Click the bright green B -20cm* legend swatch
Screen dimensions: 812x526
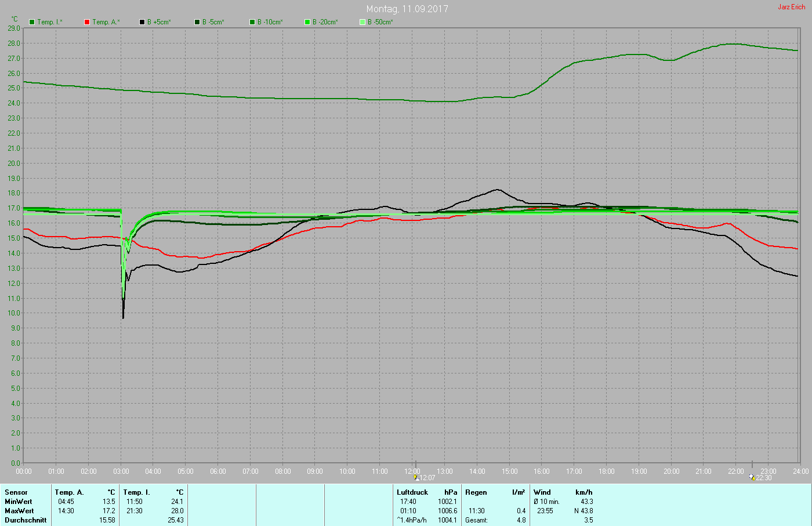coord(307,22)
